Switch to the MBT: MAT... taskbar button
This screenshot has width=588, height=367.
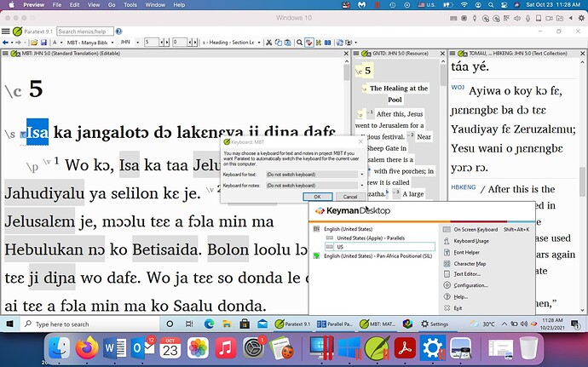(378, 324)
